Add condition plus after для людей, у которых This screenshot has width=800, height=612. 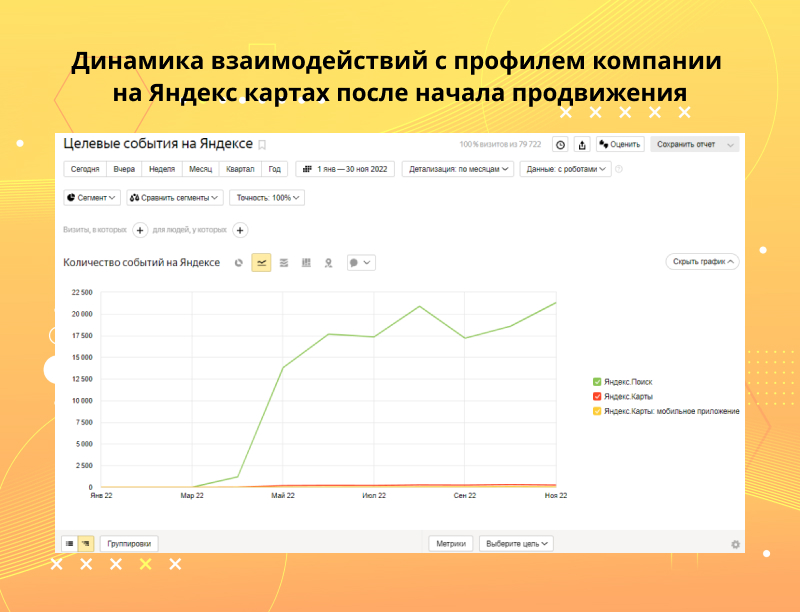[240, 230]
